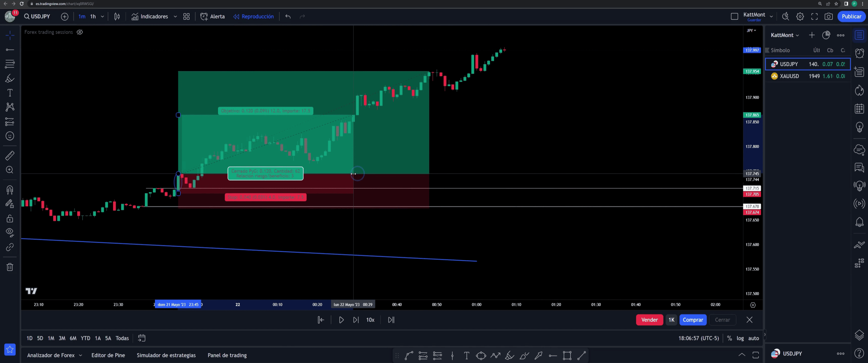Open the fullscreen mode icon
This screenshot has height=363, width=868.
tap(814, 16)
